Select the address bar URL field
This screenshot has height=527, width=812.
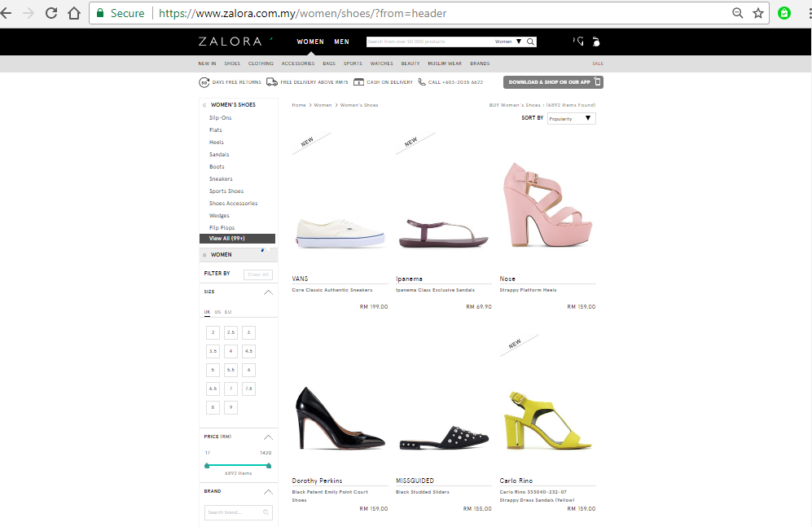tap(428, 13)
